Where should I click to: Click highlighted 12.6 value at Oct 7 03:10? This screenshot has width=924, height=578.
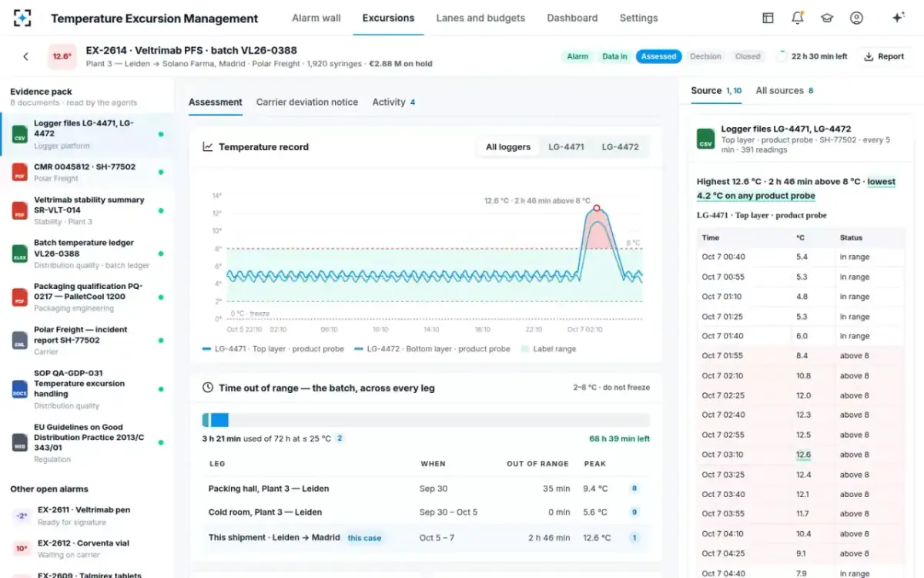[803, 455]
